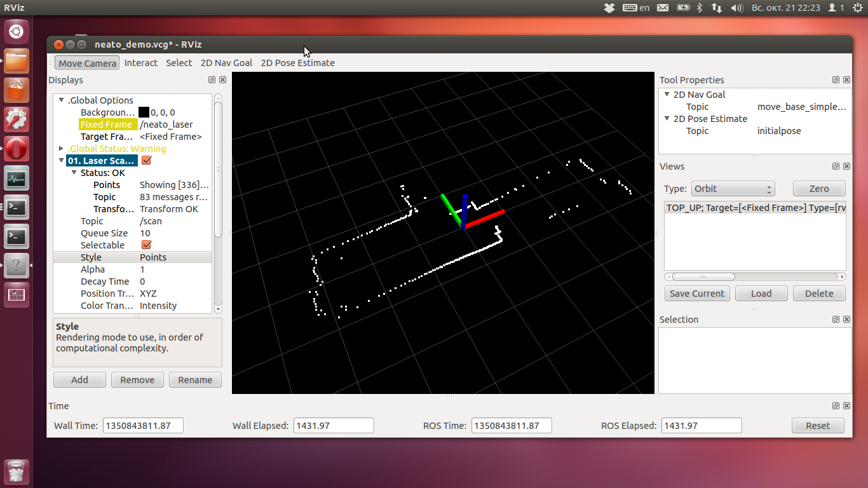Collapse the .Global Options tree node
Viewport: 868px width, 488px height.
62,100
